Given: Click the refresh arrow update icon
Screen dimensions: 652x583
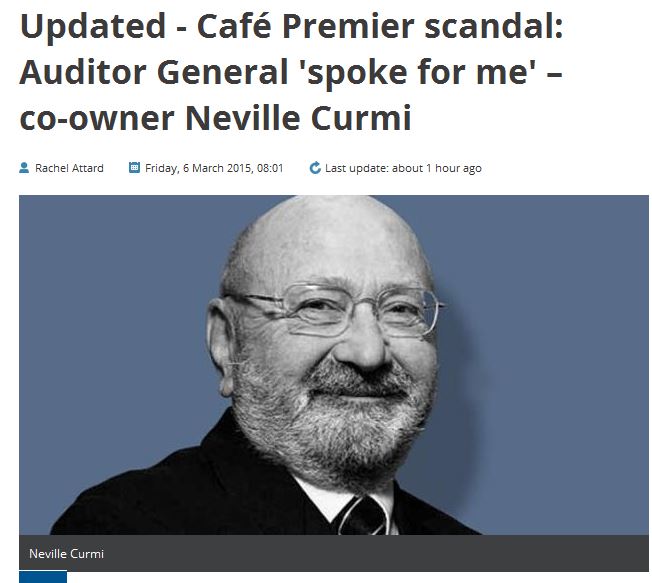Looking at the screenshot, I should [315, 168].
